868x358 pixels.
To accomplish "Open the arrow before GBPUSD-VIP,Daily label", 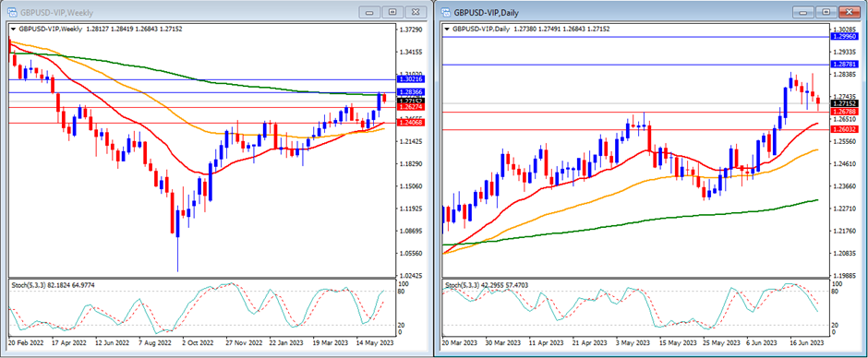I will tap(447, 29).
